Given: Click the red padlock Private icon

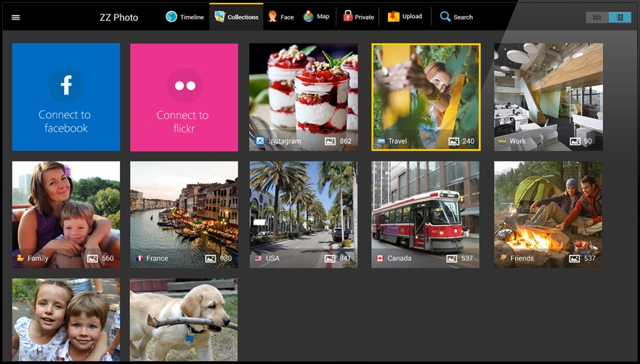Looking at the screenshot, I should coord(348,16).
